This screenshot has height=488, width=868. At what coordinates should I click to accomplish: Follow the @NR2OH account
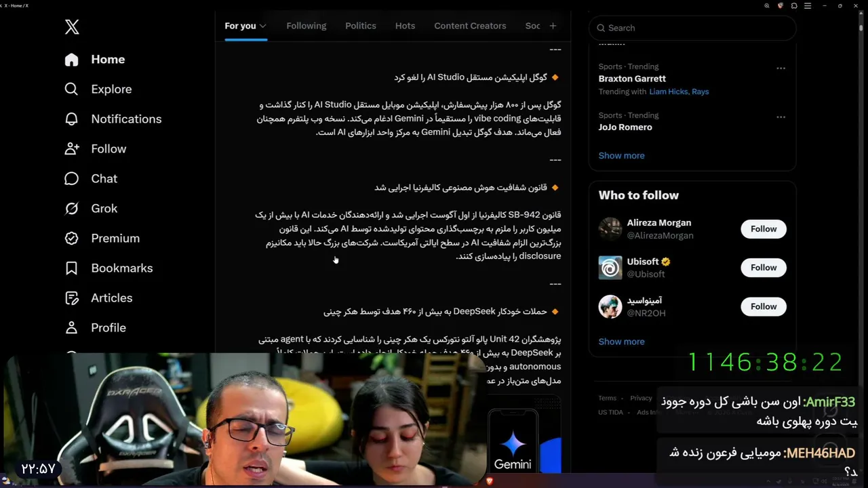764,306
